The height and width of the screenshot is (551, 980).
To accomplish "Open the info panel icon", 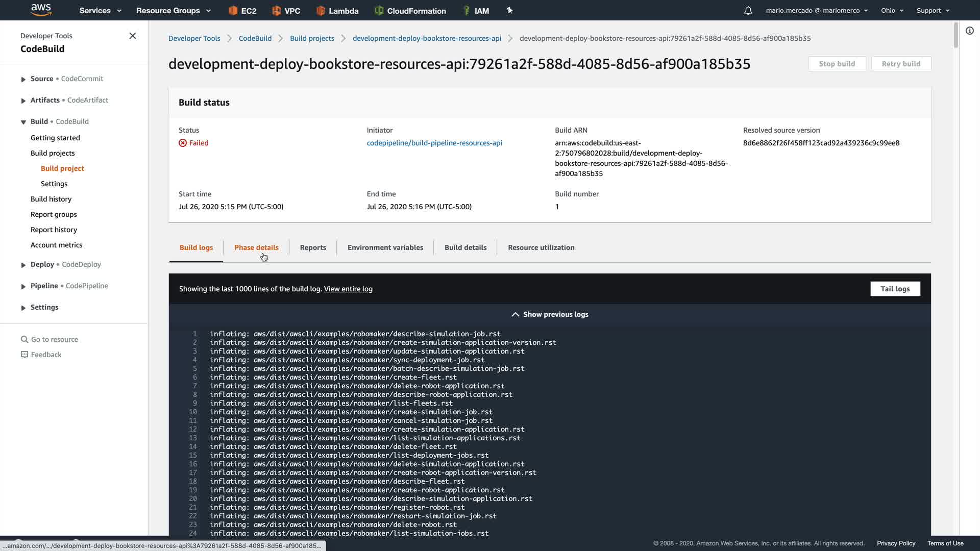I will pyautogui.click(x=969, y=31).
